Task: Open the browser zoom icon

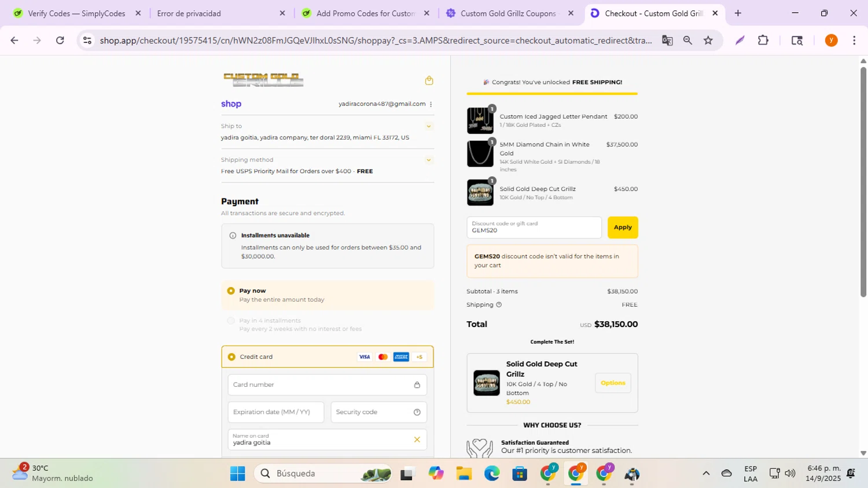Action: 687,41
